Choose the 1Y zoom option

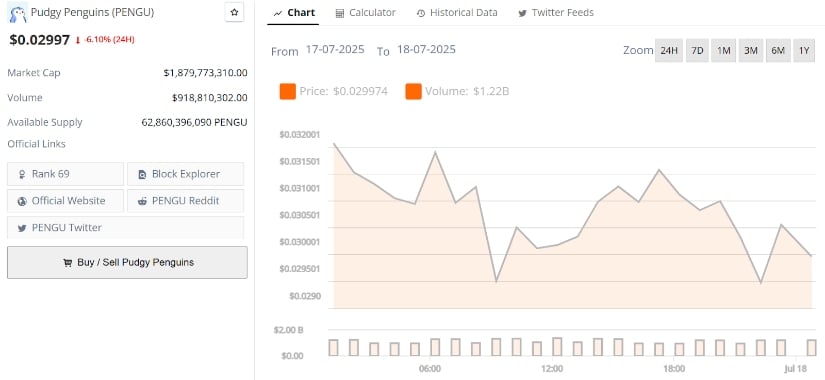pos(804,51)
